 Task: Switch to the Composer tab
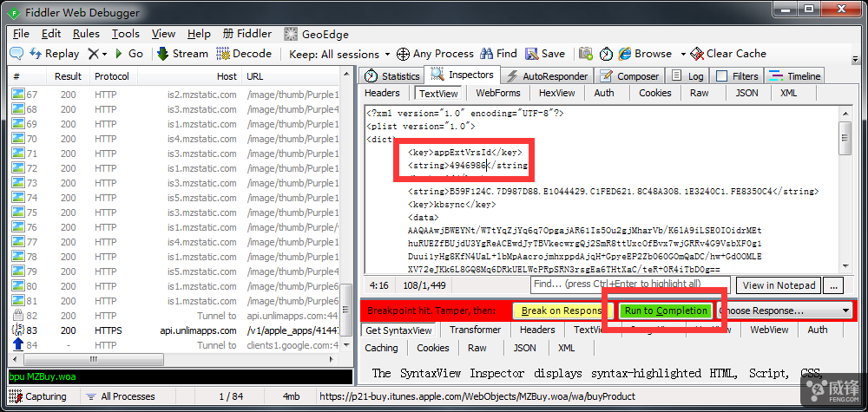(x=630, y=76)
